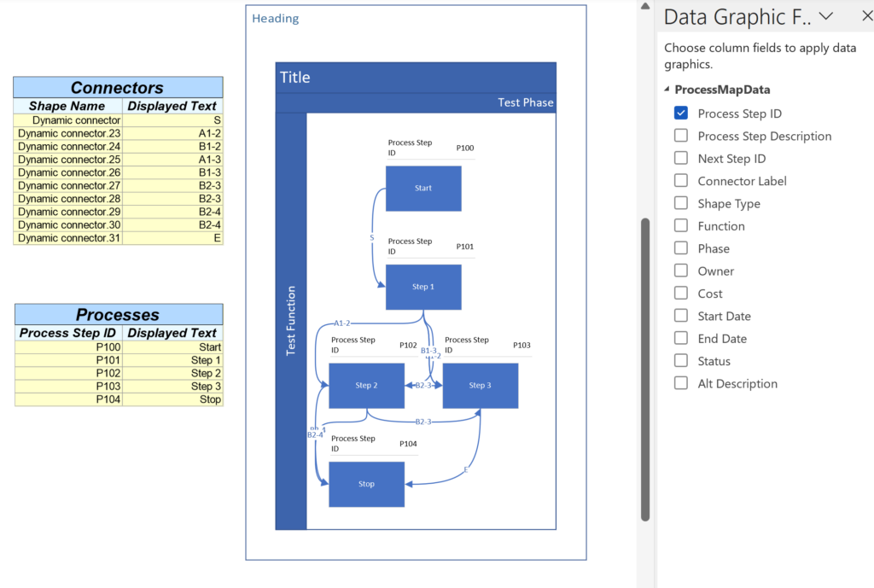Select the Test Function swimlane label
Viewport: 874px width, 588px height.
(291, 321)
